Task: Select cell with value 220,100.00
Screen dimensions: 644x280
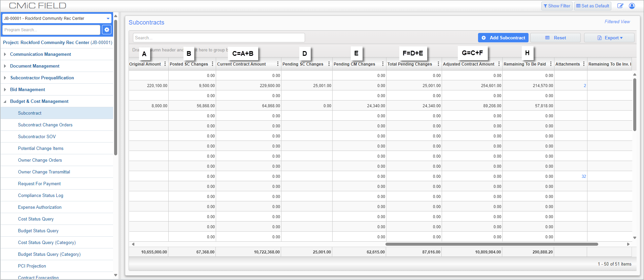Action: coord(148,86)
